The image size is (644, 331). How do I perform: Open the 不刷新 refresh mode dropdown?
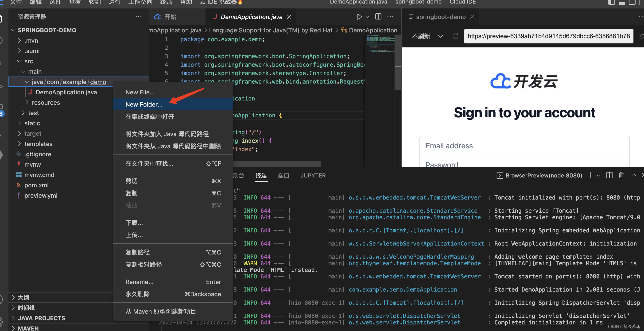[x=440, y=36]
